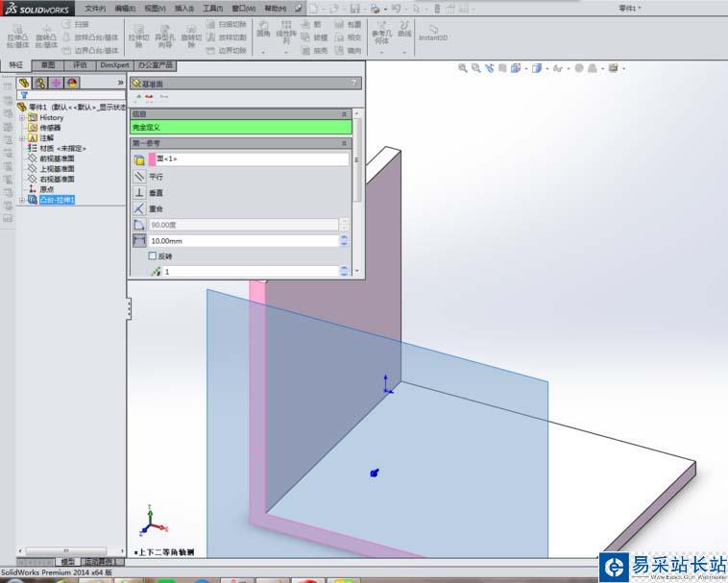Image resolution: width=728 pixels, height=583 pixels.
Task: Click Zoom to Fit in heads-up toolbar
Action: tap(462, 68)
